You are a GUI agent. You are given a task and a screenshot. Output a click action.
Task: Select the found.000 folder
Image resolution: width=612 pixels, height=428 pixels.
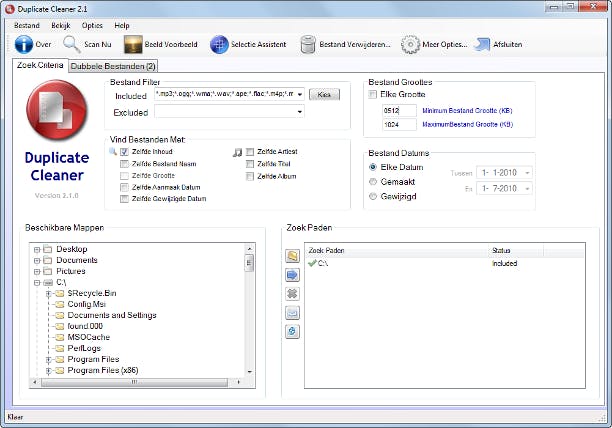[x=85, y=326]
